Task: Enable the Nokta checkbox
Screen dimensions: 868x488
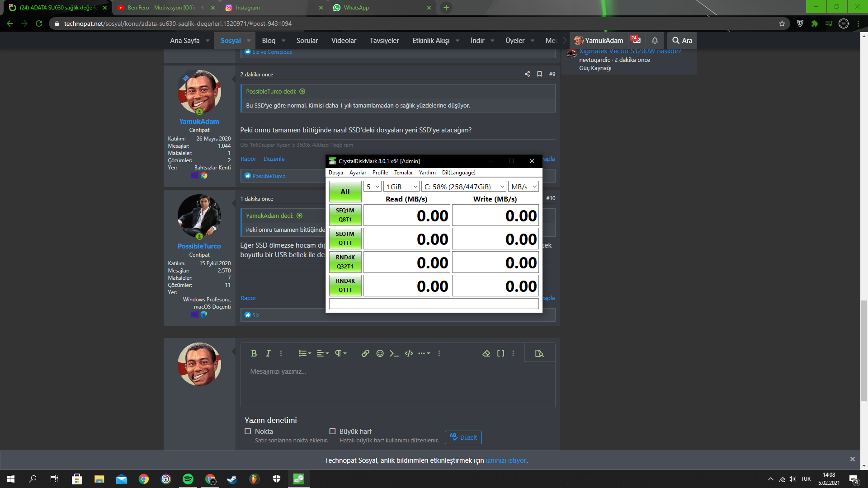Action: pyautogui.click(x=248, y=431)
